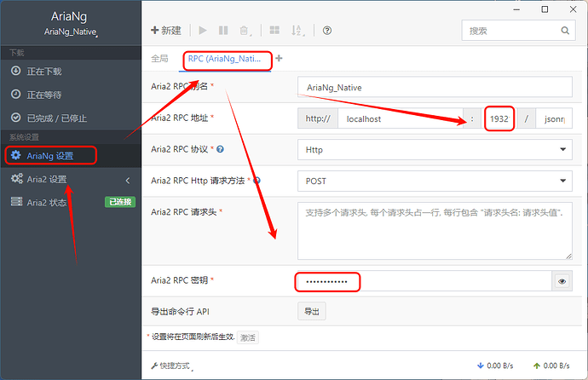588x380 pixels.
Task: Open the Http request method POST dropdown
Action: (x=435, y=181)
